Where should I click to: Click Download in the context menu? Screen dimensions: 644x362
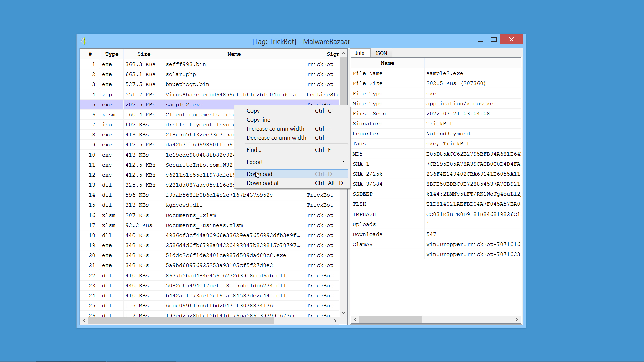click(291, 174)
